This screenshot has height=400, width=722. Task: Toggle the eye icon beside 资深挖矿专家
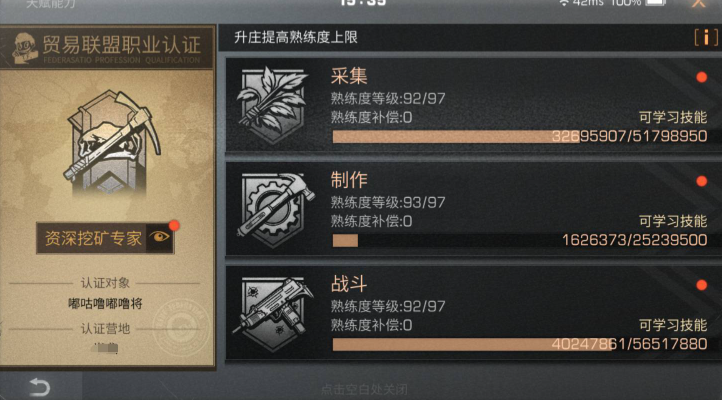(160, 238)
